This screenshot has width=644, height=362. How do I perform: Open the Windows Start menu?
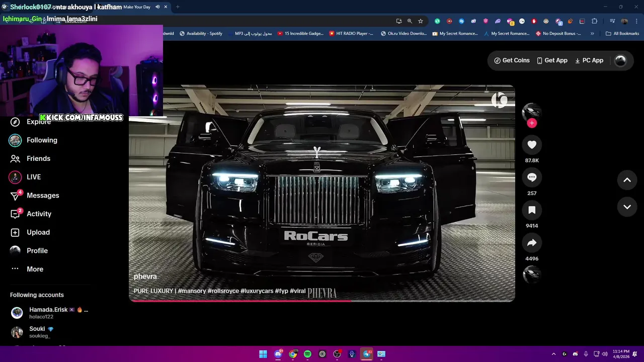coord(263,354)
